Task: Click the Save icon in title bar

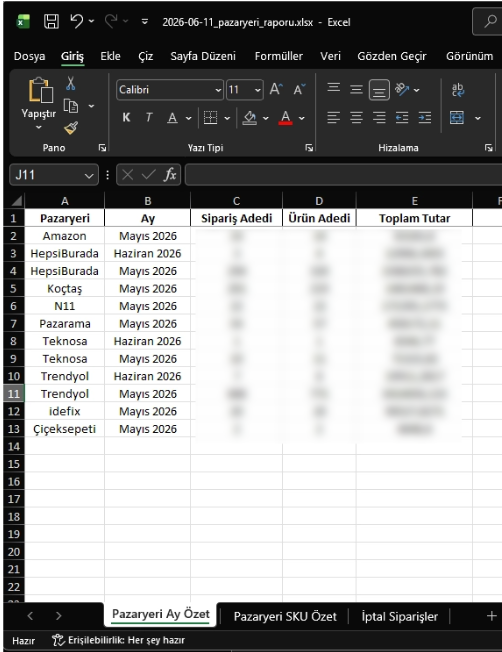Action: pyautogui.click(x=51, y=22)
